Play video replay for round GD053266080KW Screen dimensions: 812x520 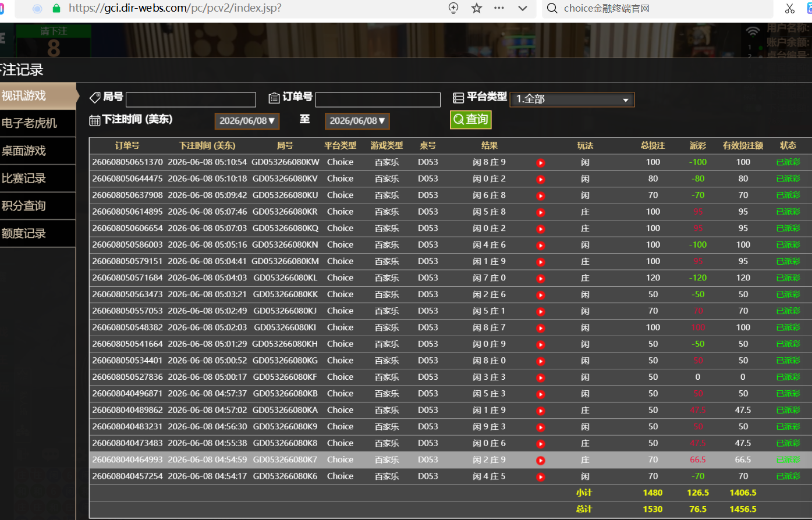point(541,163)
